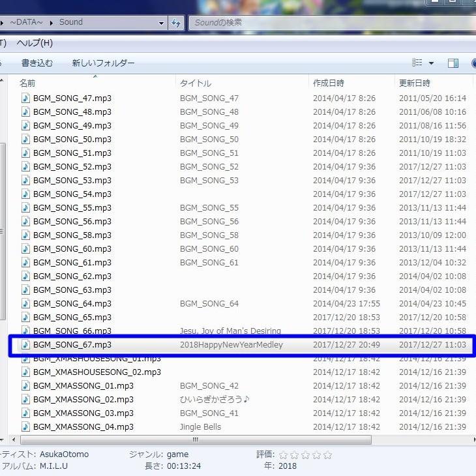This screenshot has width=476, height=476.
Task: Expand the view options dropdown arrow
Action: [431, 63]
